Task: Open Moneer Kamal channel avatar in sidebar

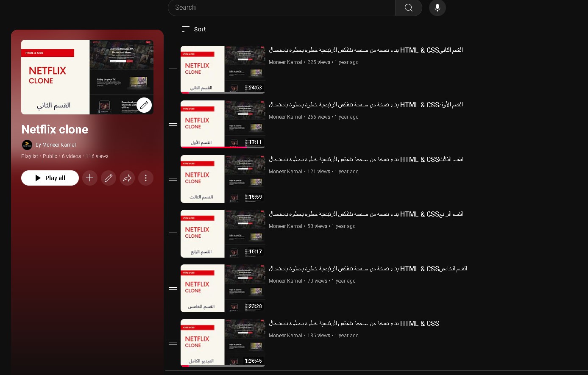Action: [x=27, y=145]
